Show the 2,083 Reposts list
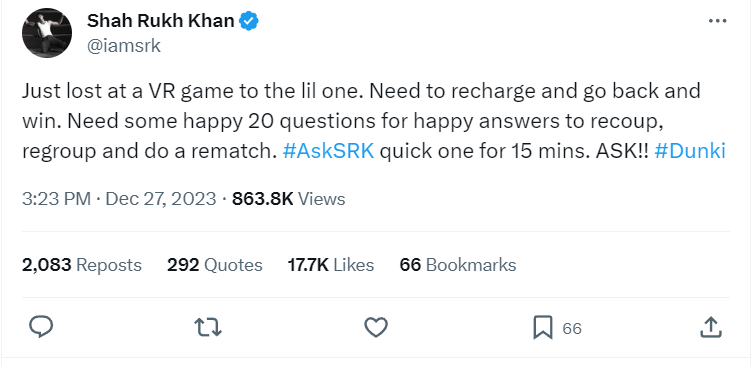This screenshot has height=366, width=754. click(82, 265)
